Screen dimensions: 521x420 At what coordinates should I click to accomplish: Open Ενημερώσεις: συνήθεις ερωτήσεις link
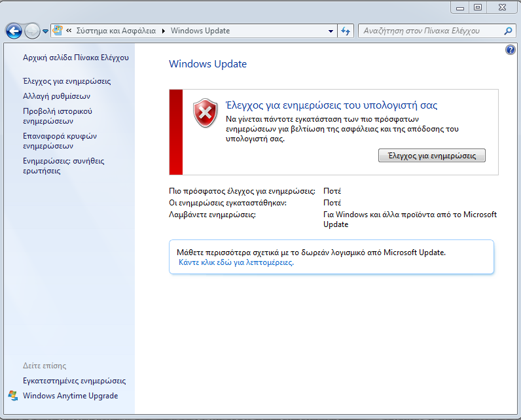(x=63, y=166)
